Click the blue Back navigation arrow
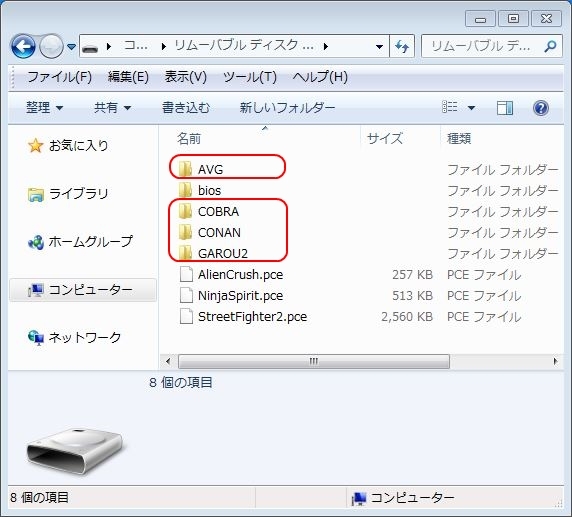Screen dimensions: 572x517 23,46
